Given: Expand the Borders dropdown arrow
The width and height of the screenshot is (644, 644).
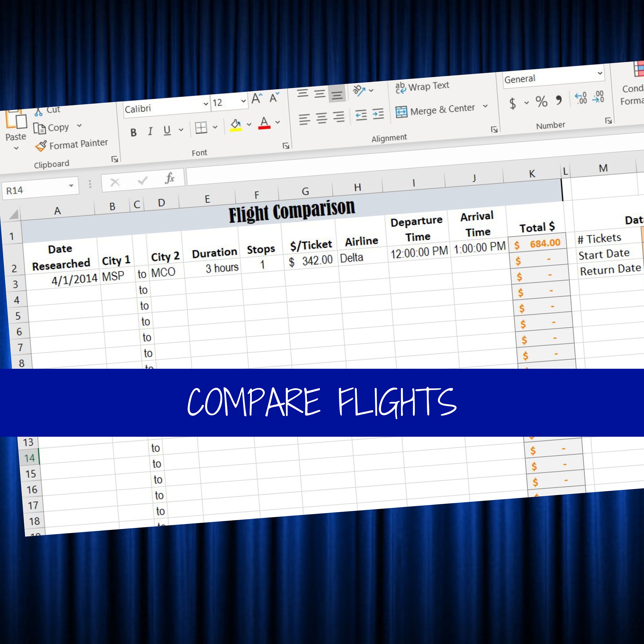Looking at the screenshot, I should [216, 128].
